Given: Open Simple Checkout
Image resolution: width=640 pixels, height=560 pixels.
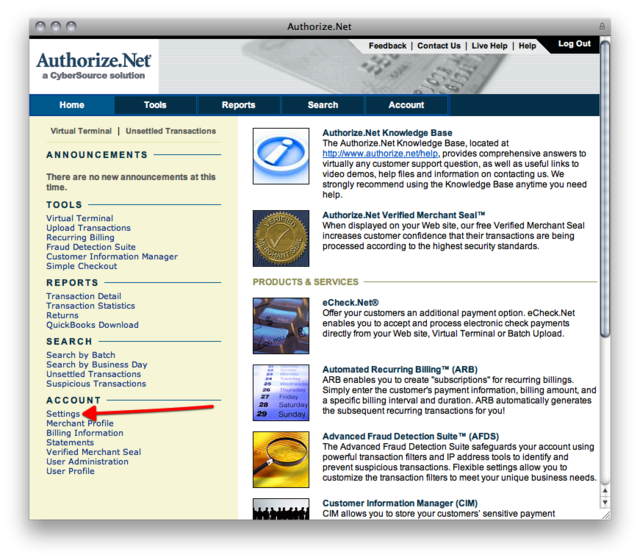Looking at the screenshot, I should [x=81, y=266].
